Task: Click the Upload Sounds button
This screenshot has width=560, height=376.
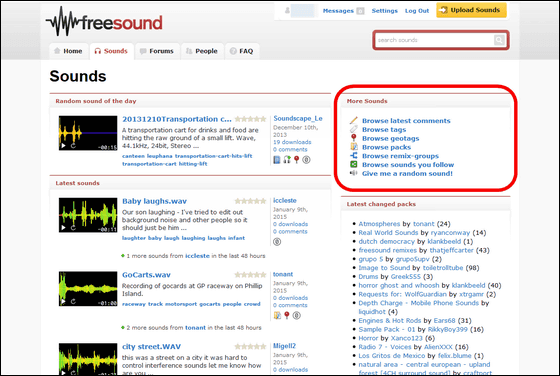Action: point(471,10)
